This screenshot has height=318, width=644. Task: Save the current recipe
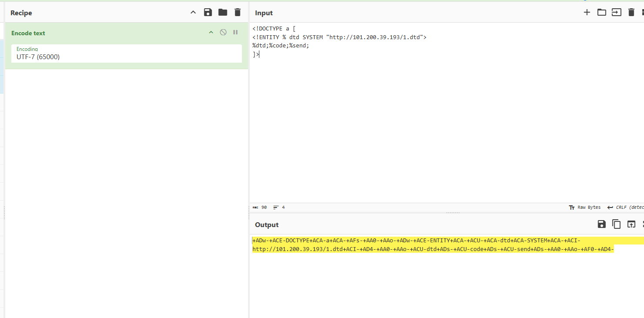pos(208,13)
